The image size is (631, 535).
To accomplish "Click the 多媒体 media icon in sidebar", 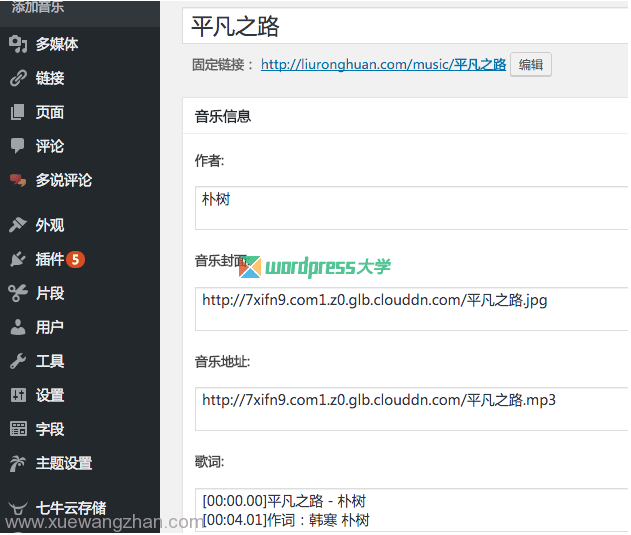I will 18,44.
